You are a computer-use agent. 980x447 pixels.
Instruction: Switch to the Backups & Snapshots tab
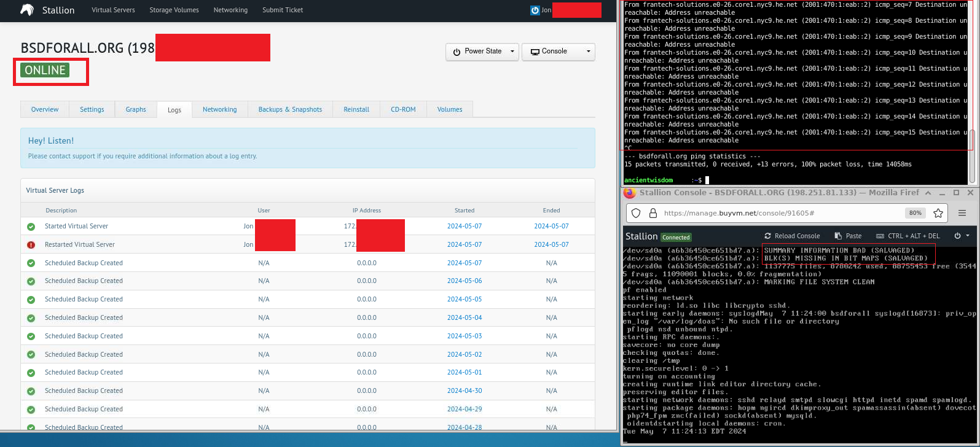pyautogui.click(x=290, y=109)
